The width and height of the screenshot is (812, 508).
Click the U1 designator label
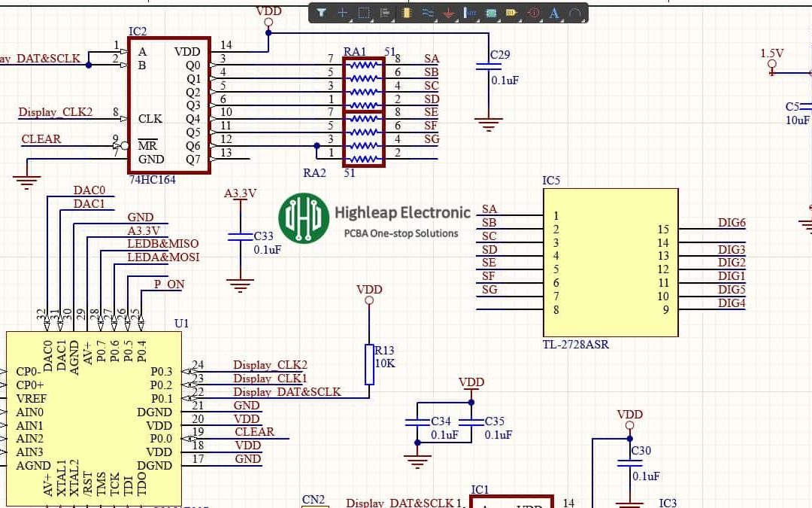pos(181,324)
